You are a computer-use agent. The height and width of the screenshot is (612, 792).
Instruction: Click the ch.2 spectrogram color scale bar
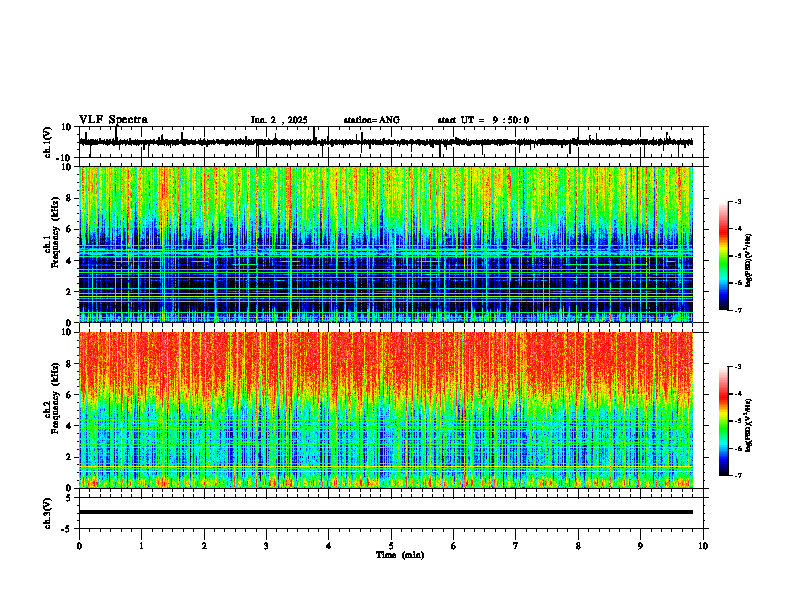(723, 421)
